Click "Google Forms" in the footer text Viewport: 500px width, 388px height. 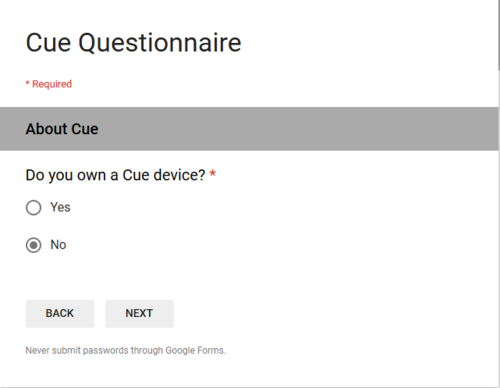point(195,351)
